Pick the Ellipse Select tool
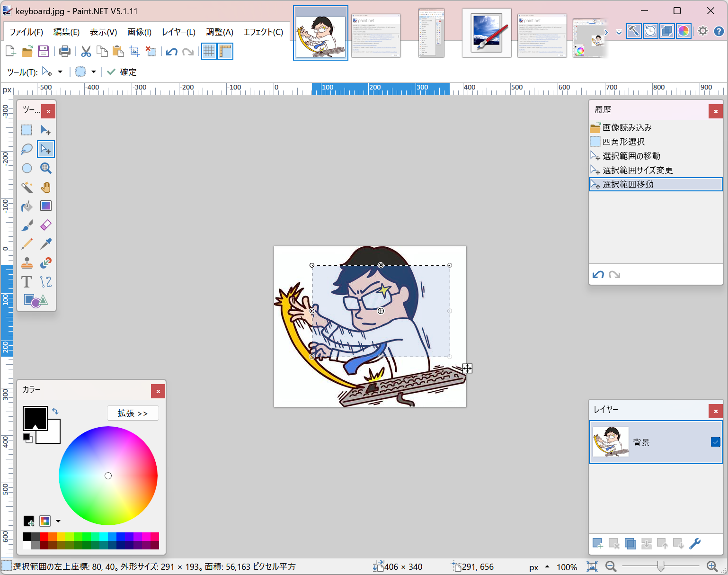 27,168
